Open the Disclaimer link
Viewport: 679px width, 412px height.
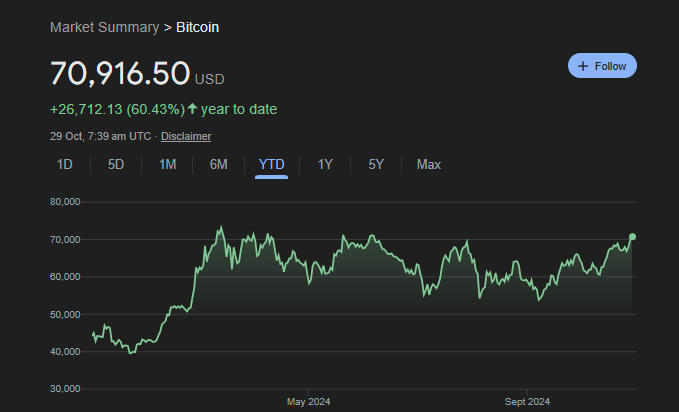(186, 136)
